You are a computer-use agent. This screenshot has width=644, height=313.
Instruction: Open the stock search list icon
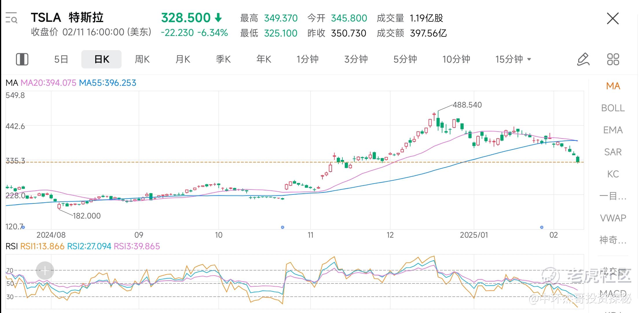(12, 18)
